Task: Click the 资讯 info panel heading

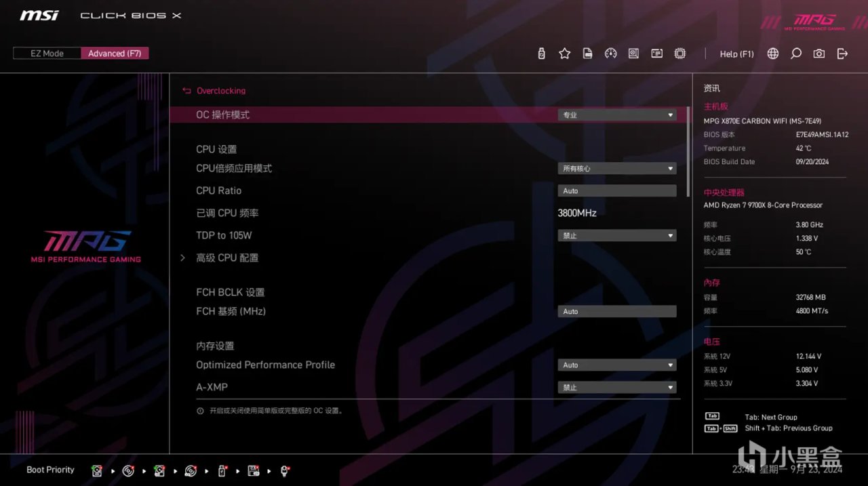Action: pos(712,88)
